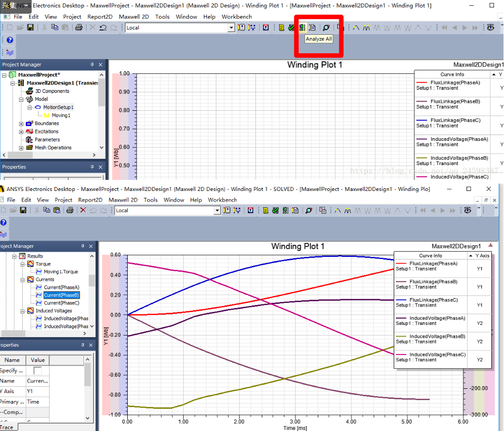Open Maxwell 2D menu in upper window

point(134,17)
